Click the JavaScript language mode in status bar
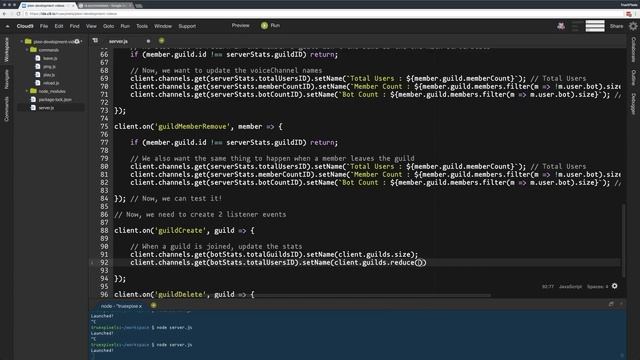The width and height of the screenshot is (640, 360). coord(570,287)
